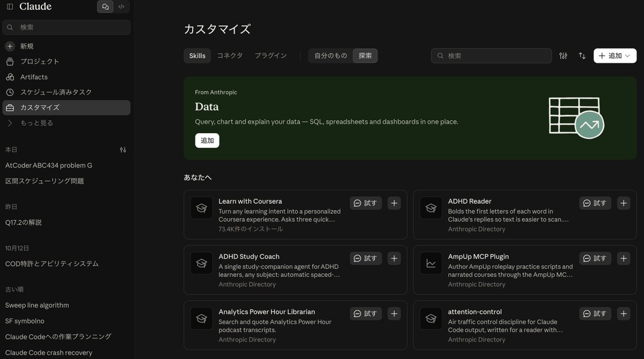Click Learn with Coursera graduation cap icon

tap(201, 208)
